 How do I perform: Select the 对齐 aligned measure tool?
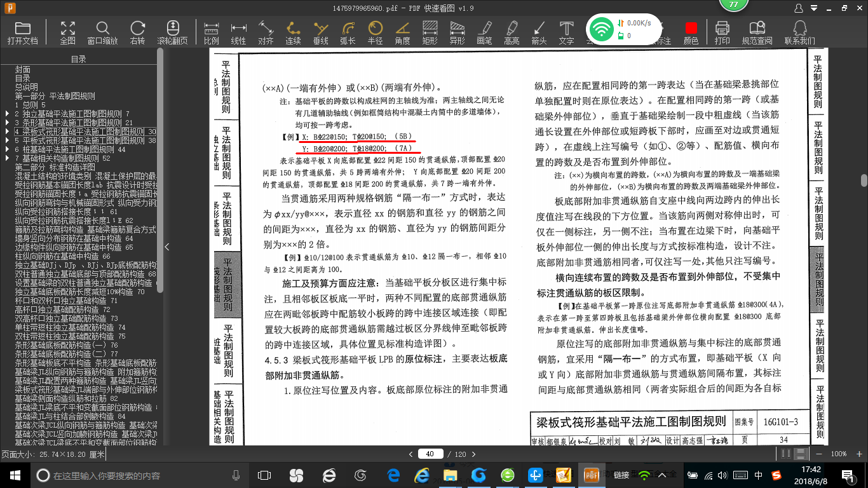tap(266, 32)
